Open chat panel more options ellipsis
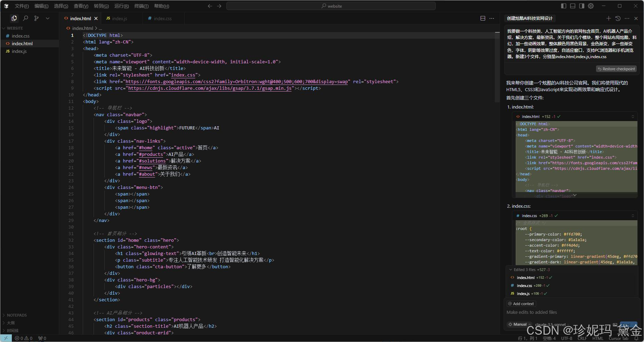 point(627,18)
